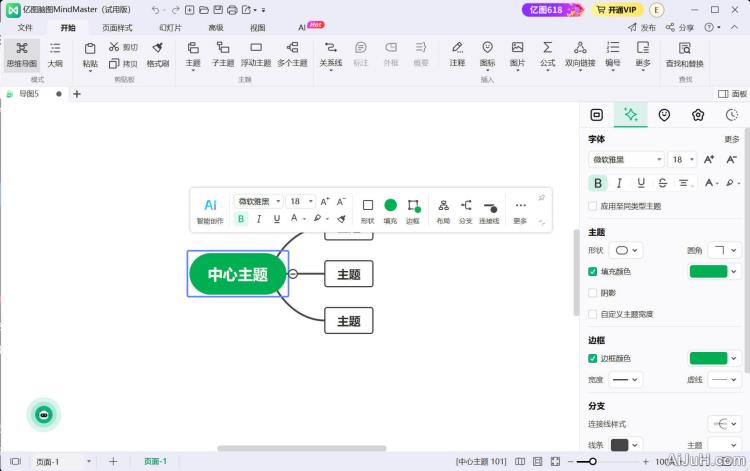Open AI 智能创作 in floating toolbar
Image resolution: width=750 pixels, height=471 pixels.
(210, 210)
